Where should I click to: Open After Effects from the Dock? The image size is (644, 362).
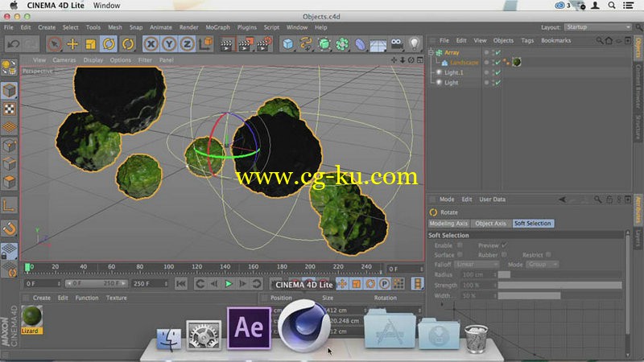[x=249, y=328]
